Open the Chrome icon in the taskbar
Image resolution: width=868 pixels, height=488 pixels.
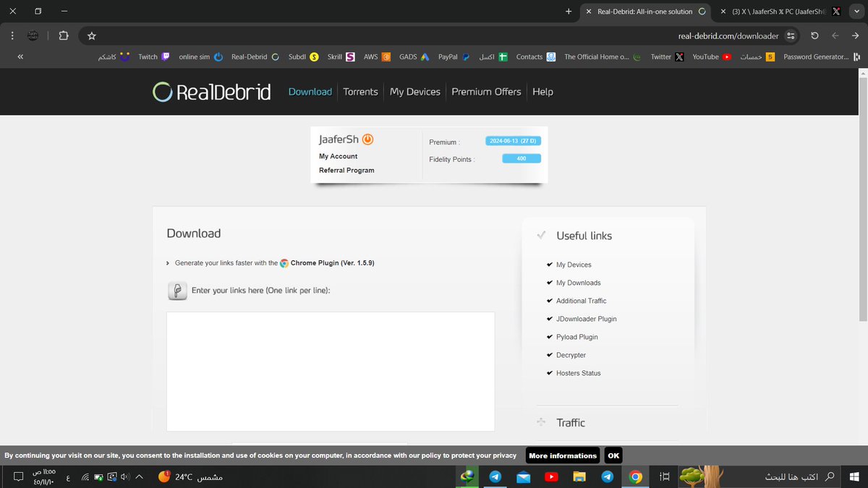[x=636, y=476]
